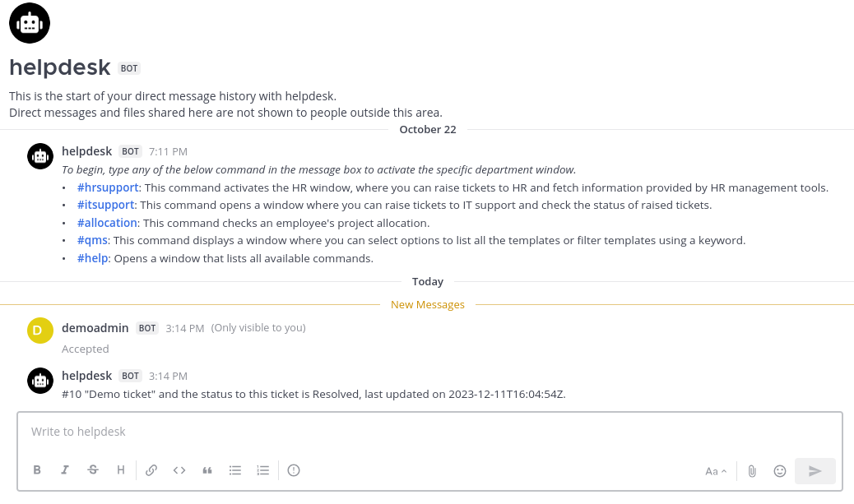
Task: Set message priority with the exclamation icon
Action: point(294,470)
